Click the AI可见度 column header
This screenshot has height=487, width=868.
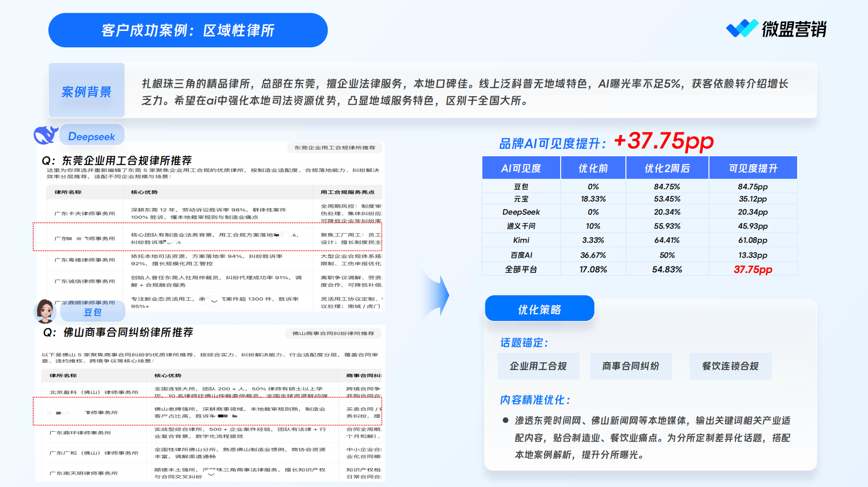tap(521, 168)
